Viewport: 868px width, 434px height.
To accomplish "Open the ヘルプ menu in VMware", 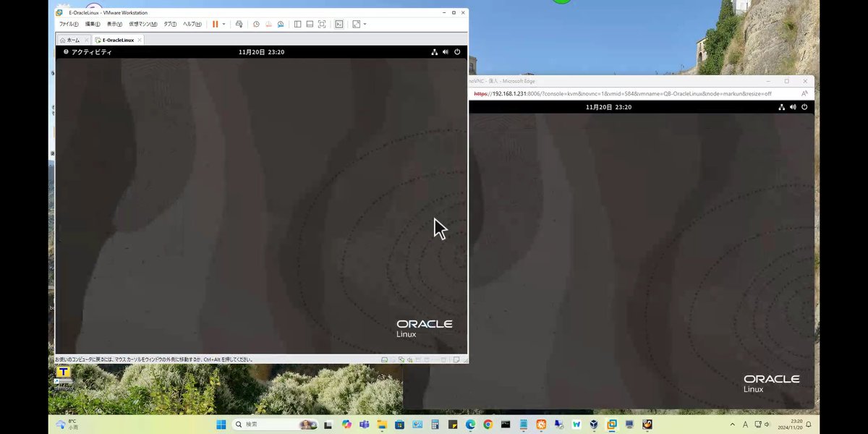I will 192,24.
